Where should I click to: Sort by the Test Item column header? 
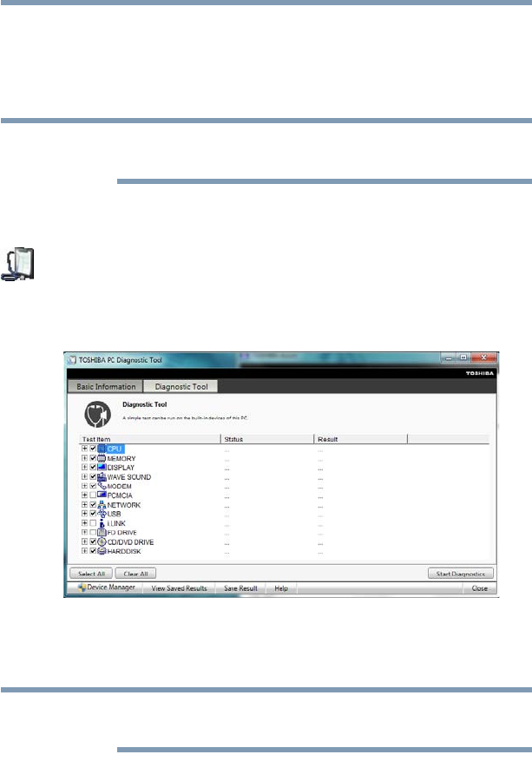point(149,439)
